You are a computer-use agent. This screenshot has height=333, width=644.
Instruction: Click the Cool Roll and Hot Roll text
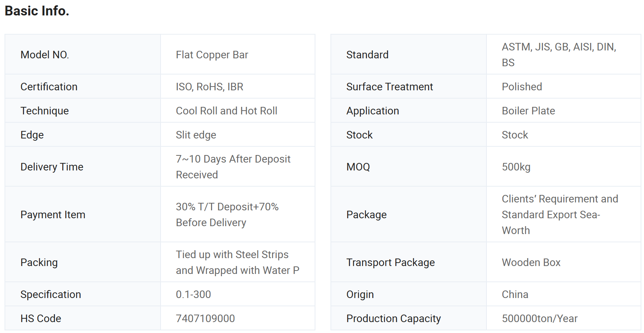226,111
